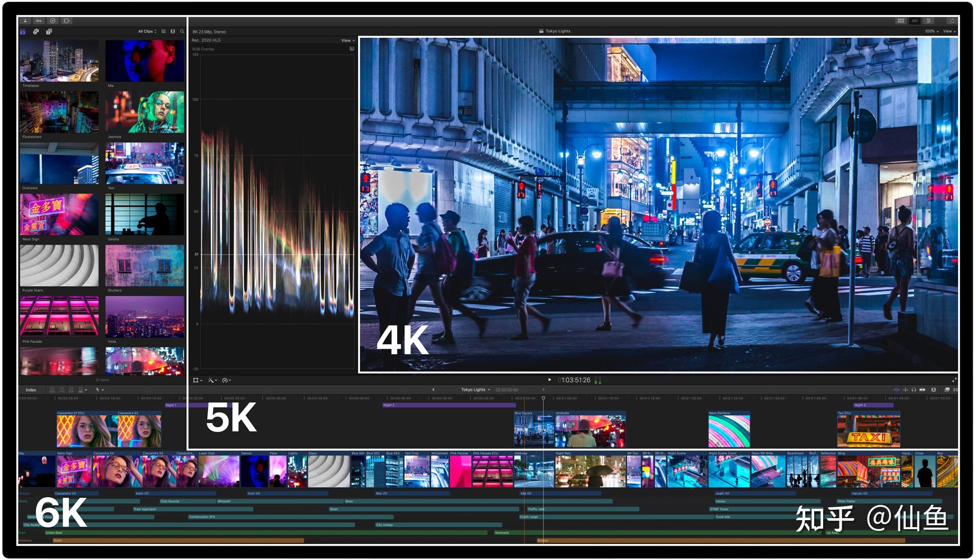Screen dimensions: 976x560
Task: Check the Background Tasks indicator
Action: pos(52,21)
